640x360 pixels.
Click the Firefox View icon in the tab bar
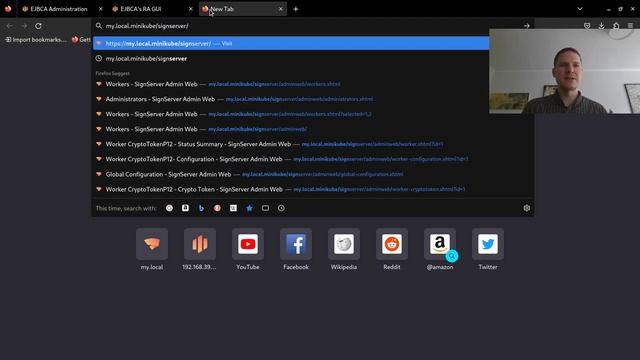tap(8, 9)
